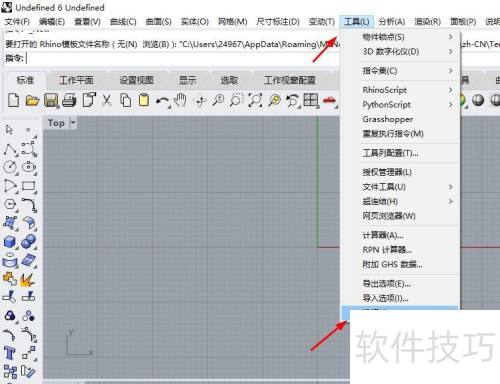Pick the arrow Select tool

(9, 129)
